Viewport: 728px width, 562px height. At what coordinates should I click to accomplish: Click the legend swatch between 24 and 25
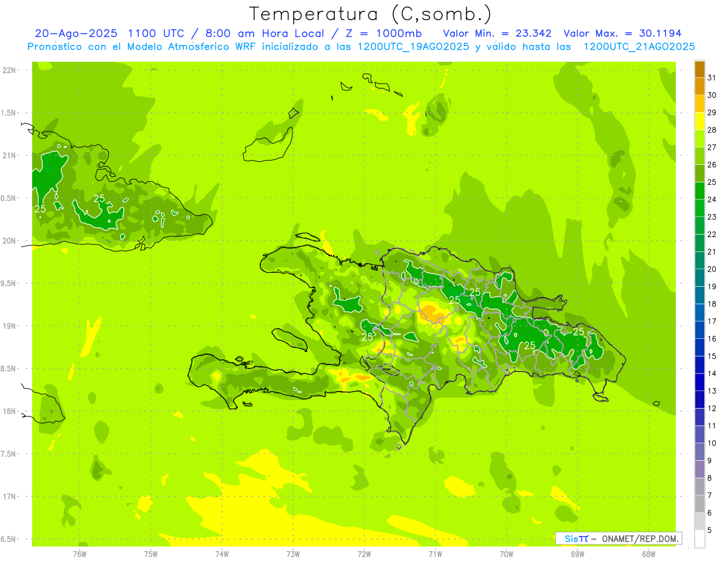(699, 191)
